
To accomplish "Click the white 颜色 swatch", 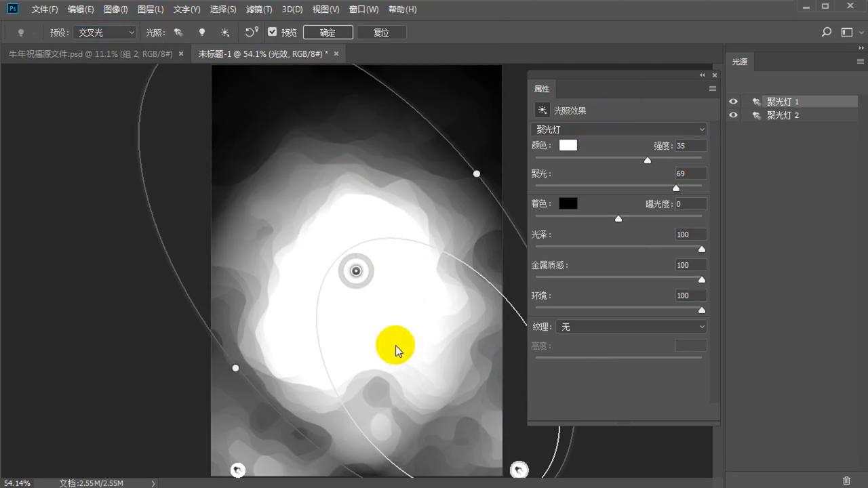I will (568, 145).
